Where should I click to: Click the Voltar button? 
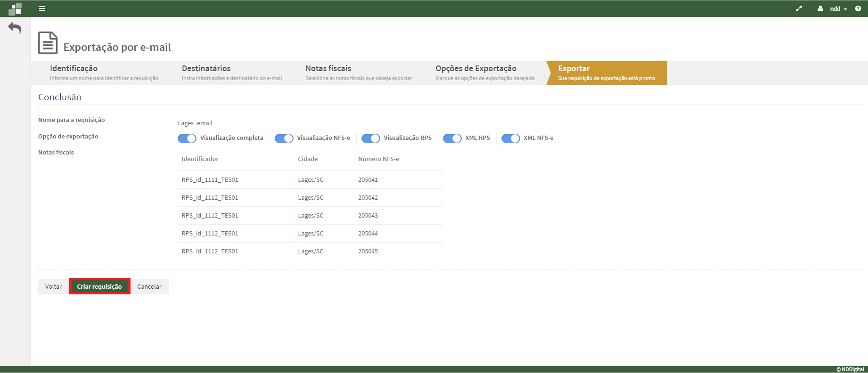(x=53, y=286)
